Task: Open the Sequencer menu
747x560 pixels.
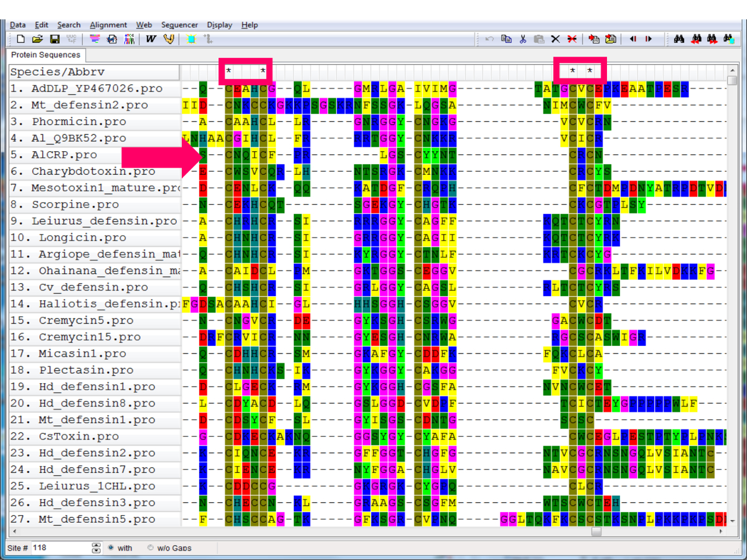Action: click(x=179, y=25)
